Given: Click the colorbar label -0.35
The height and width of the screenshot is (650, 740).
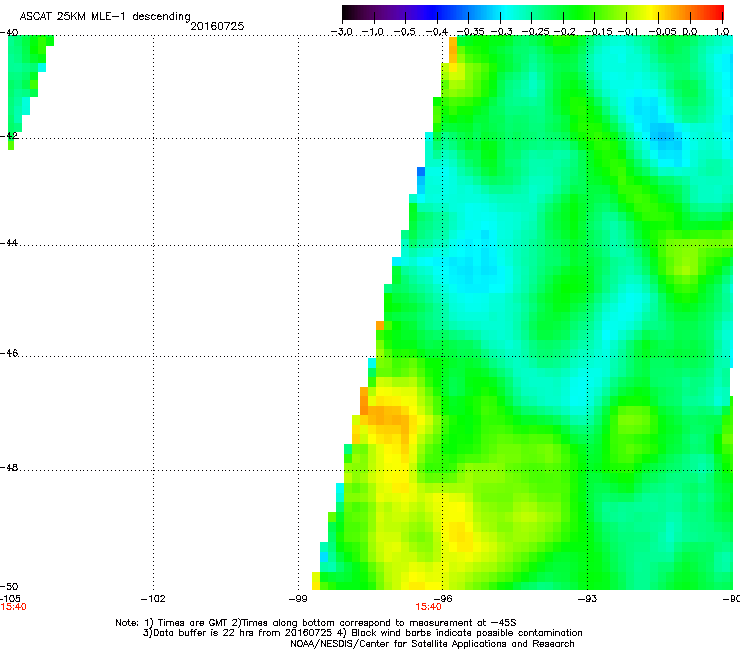Looking at the screenshot, I should tap(471, 32).
